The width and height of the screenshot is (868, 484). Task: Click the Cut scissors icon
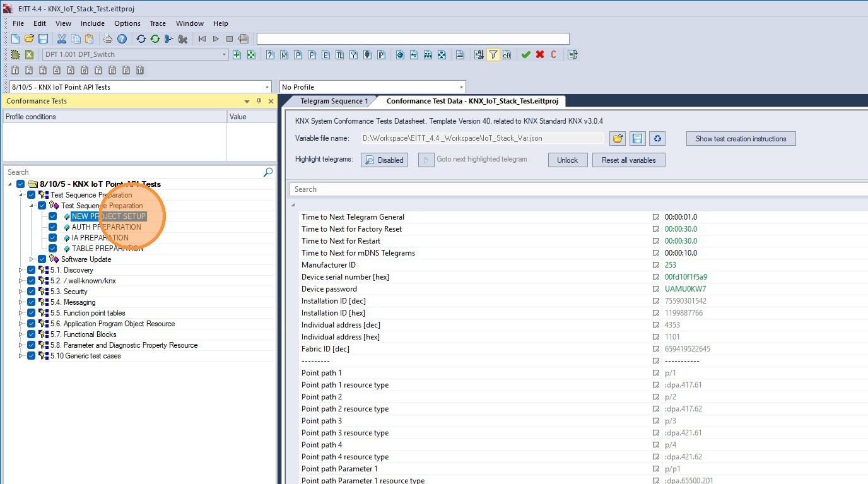coord(62,39)
